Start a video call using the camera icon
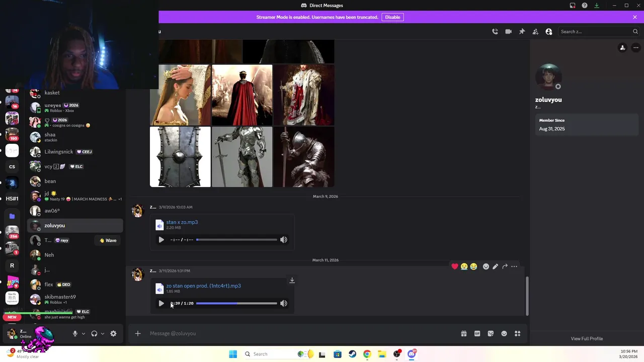Viewport: 644px width, 362px height. click(508, 31)
